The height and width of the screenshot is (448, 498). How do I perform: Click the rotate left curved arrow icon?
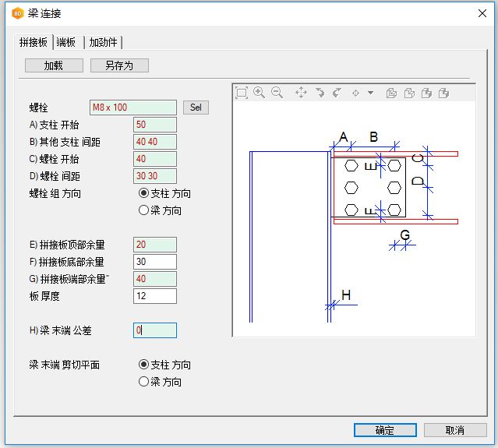320,93
